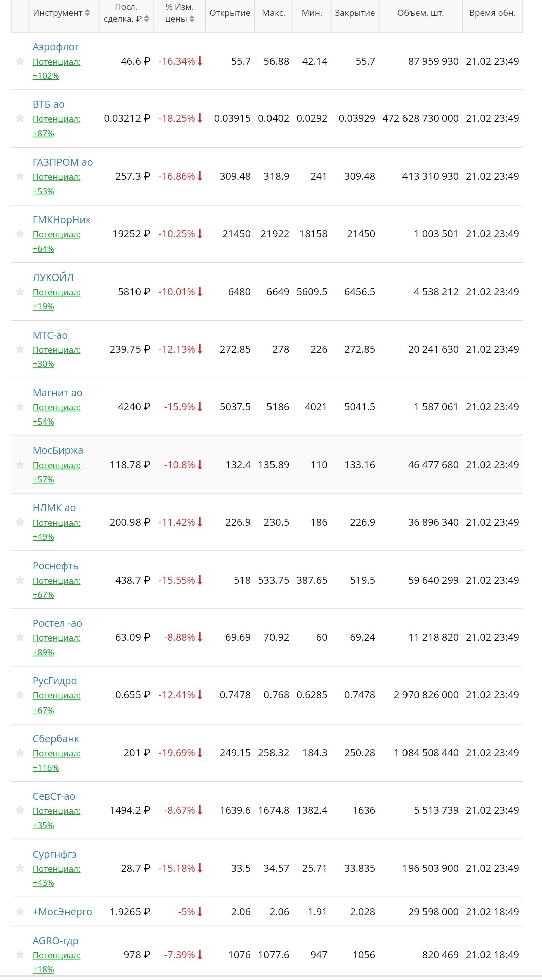The width and height of the screenshot is (542, 980).
Task: Toggle favorite star for МосБиржа
Action: [x=20, y=465]
